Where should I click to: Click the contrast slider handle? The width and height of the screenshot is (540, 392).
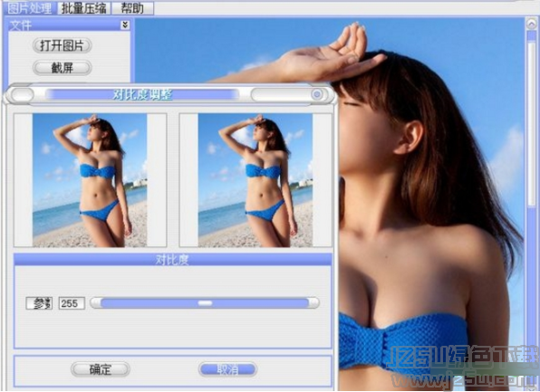[206, 303]
